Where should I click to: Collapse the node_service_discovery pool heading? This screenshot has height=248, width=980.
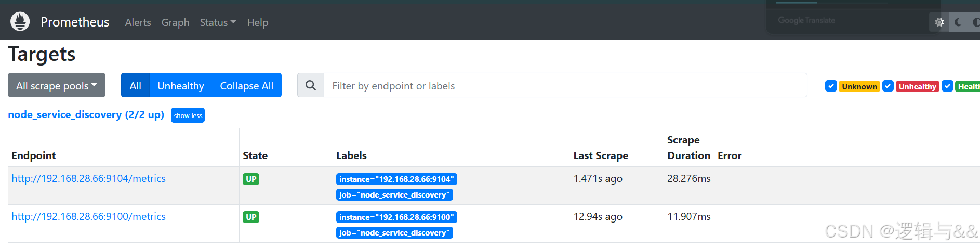(86, 114)
